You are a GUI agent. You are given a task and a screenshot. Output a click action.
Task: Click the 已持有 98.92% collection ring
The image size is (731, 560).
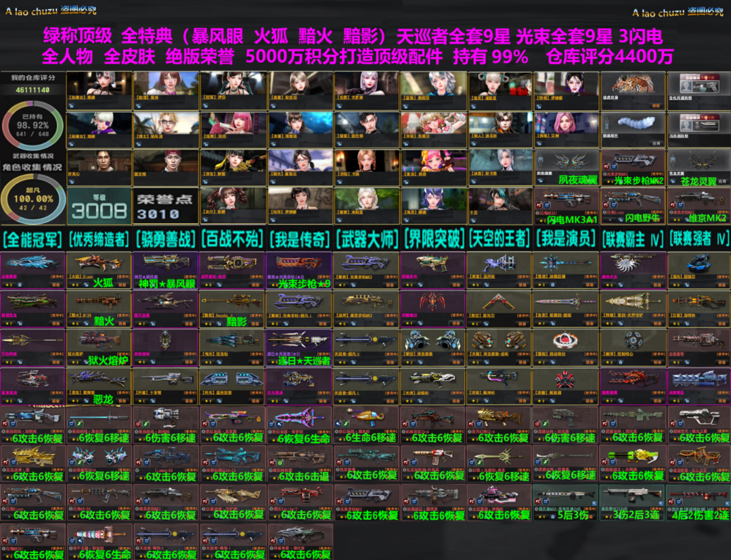[x=32, y=126]
